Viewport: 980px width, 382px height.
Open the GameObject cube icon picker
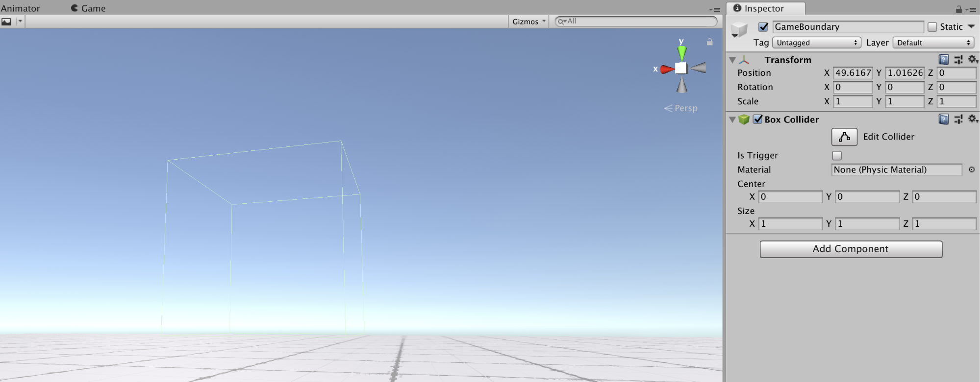click(738, 30)
